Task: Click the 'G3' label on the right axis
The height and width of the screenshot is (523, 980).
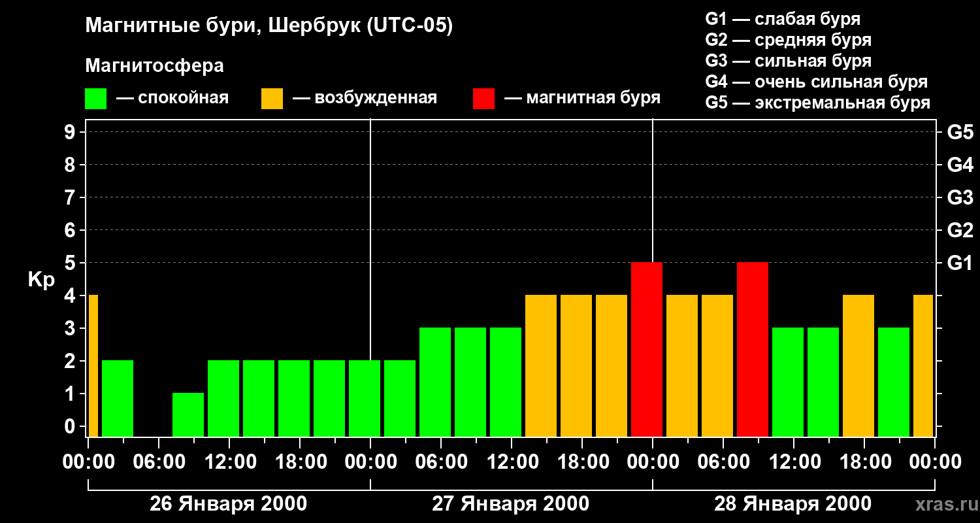Action: [960, 197]
